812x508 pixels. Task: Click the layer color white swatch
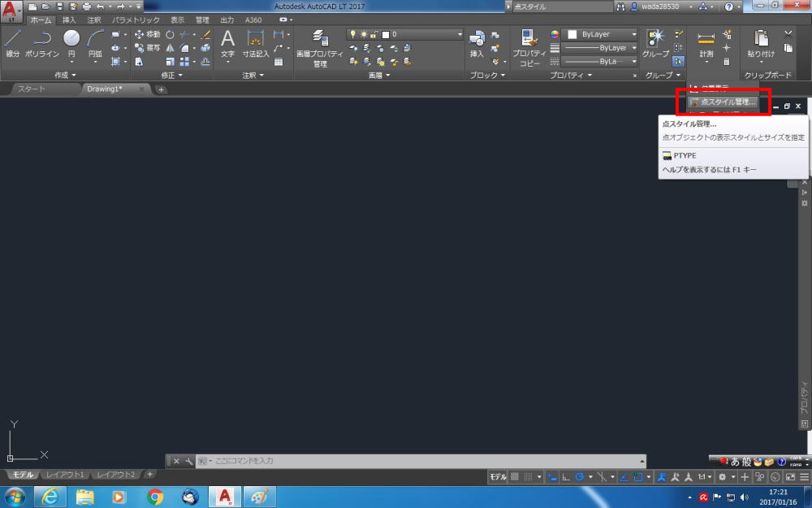[385, 35]
